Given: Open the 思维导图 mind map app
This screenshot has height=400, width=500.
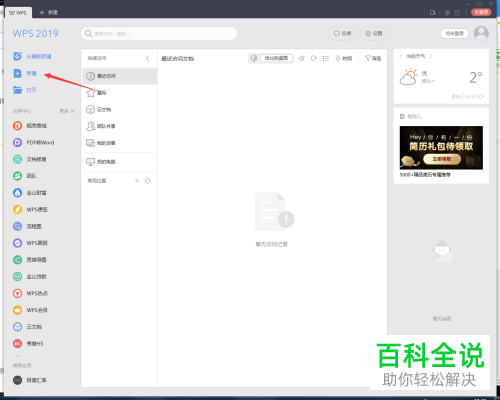Looking at the screenshot, I should click(x=30, y=260).
